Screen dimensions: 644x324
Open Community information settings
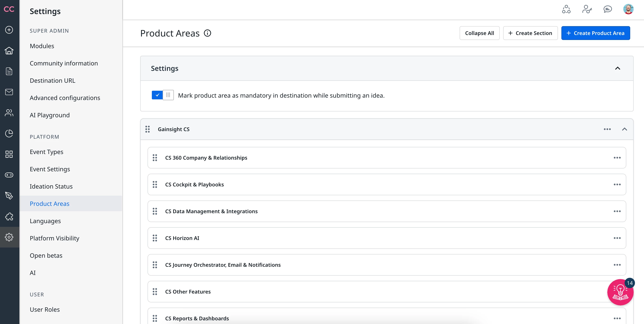click(x=64, y=63)
